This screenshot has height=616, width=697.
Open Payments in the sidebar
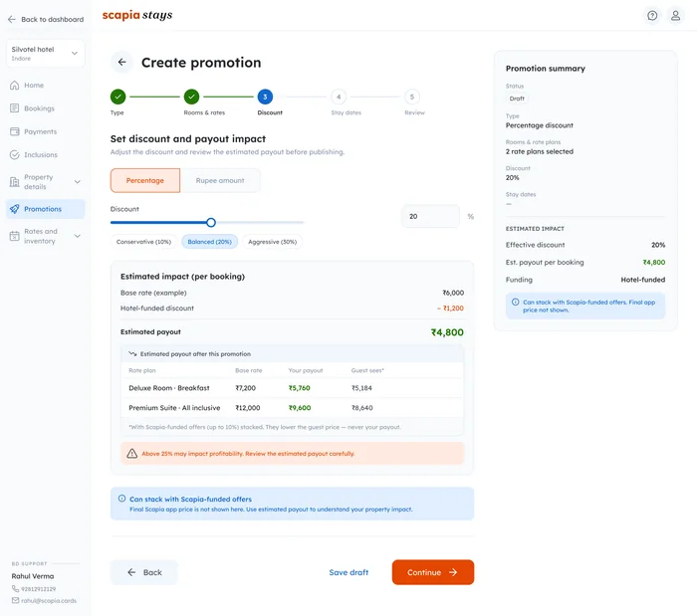[x=46, y=131]
